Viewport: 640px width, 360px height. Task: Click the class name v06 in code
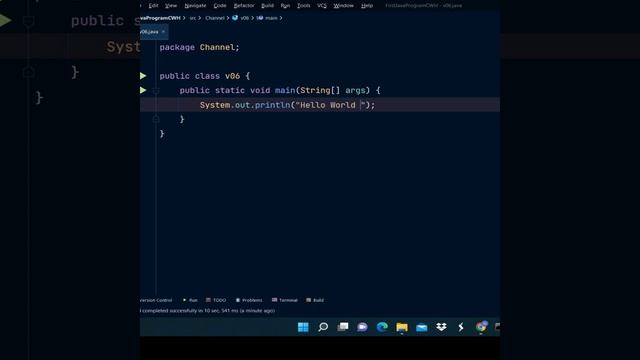[232, 76]
